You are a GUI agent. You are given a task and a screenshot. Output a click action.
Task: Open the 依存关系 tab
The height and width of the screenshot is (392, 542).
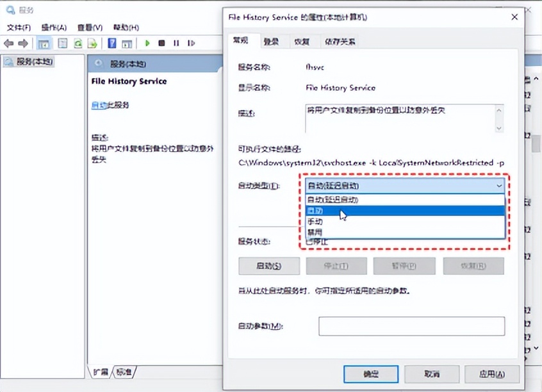coord(340,42)
